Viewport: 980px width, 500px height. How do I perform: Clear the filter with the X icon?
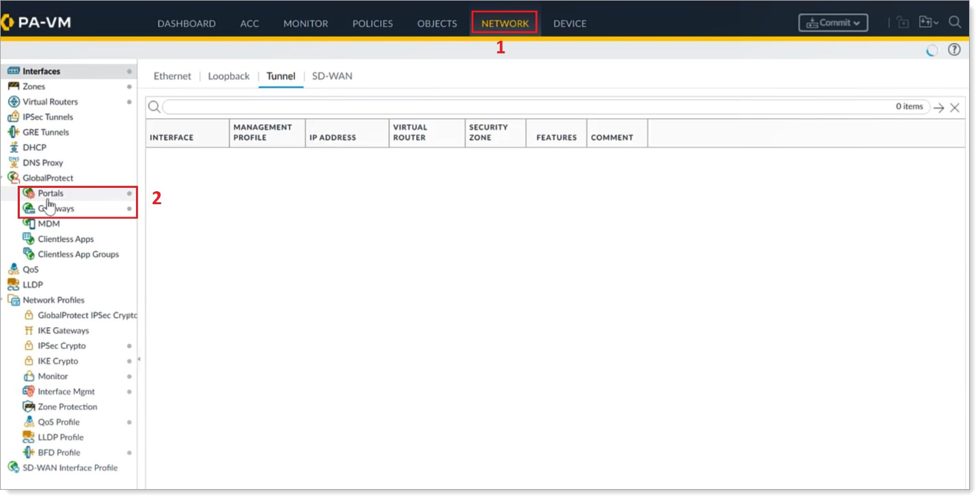(955, 108)
